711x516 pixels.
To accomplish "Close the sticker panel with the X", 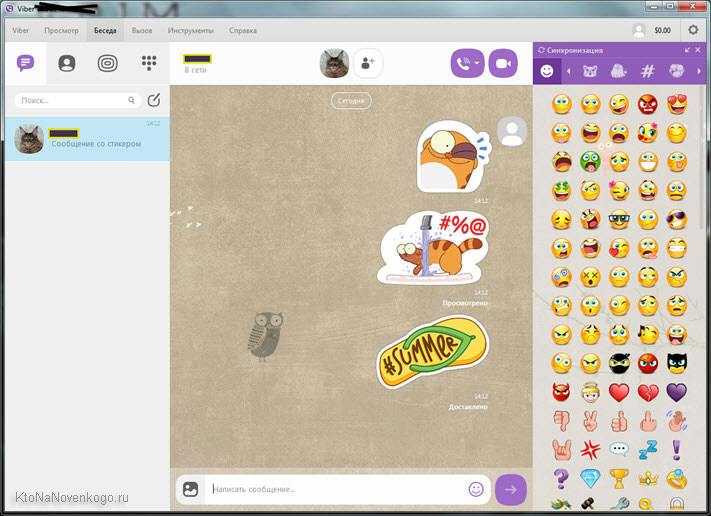I will click(x=698, y=50).
